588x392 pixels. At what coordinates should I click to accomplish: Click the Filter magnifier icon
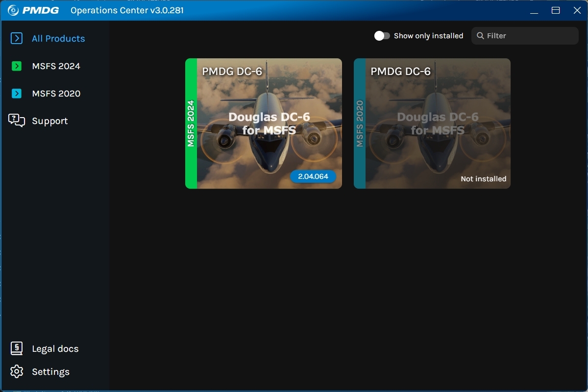click(480, 36)
